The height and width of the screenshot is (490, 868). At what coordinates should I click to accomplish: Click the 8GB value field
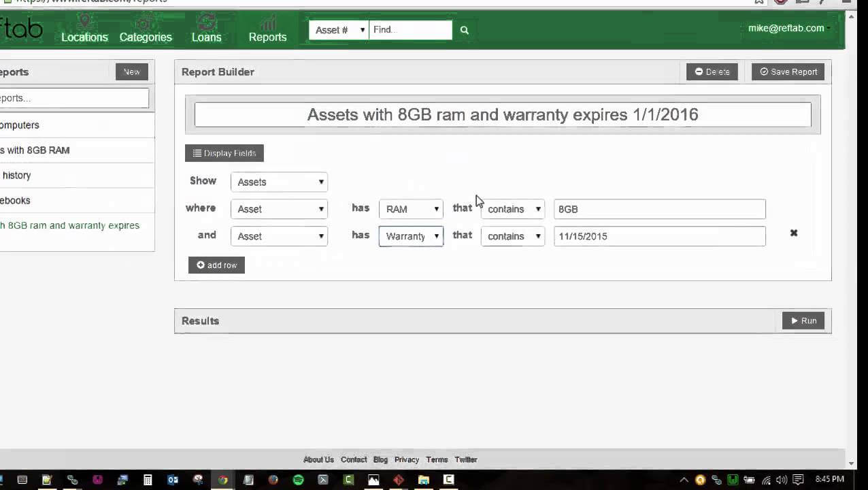coord(660,209)
